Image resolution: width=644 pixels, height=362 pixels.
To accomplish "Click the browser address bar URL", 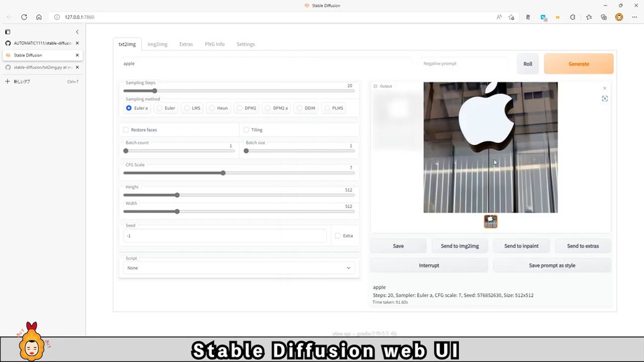I will coord(79,17).
